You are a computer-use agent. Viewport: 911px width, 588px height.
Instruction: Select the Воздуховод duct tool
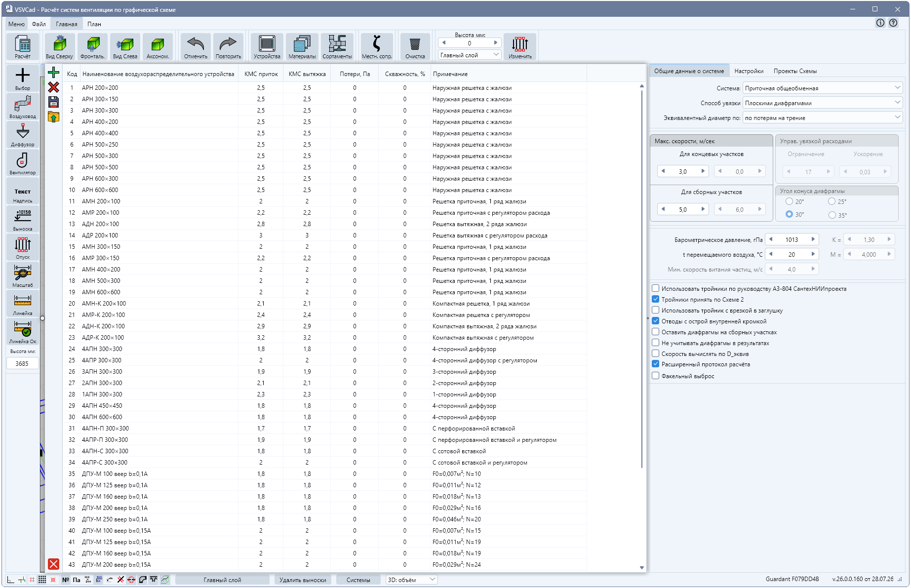click(23, 107)
